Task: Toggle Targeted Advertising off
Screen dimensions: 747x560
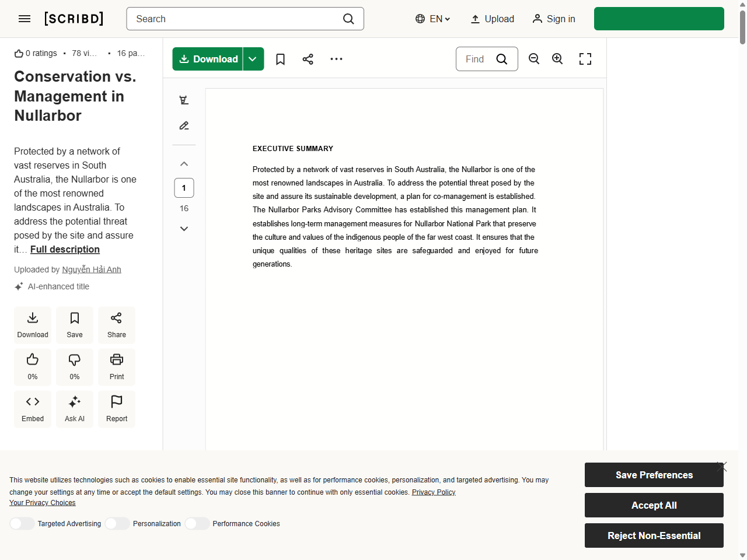Action: (22, 523)
